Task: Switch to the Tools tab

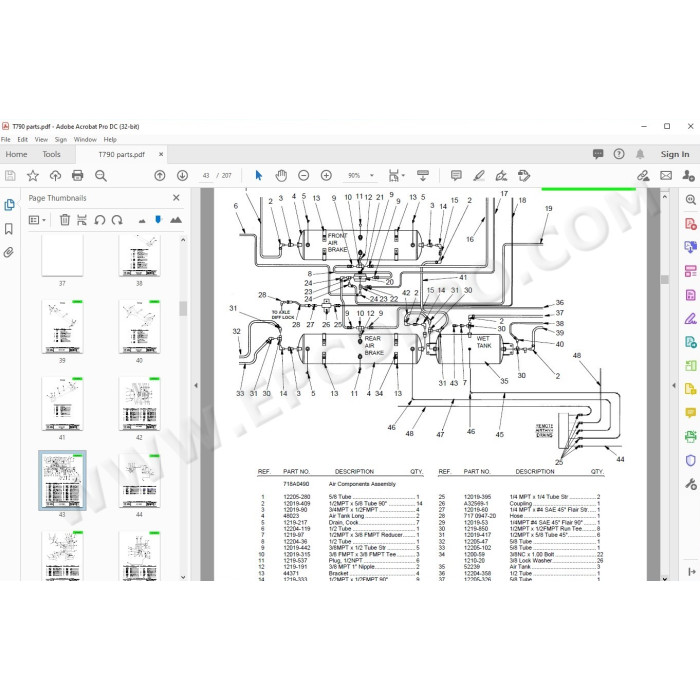Action: point(51,154)
